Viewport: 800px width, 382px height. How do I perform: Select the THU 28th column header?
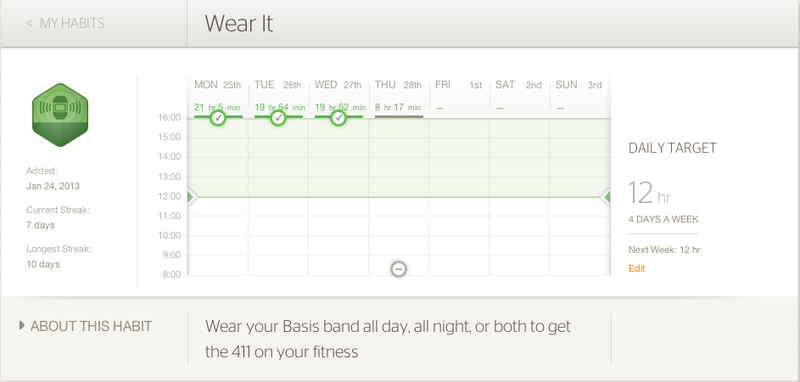398,85
